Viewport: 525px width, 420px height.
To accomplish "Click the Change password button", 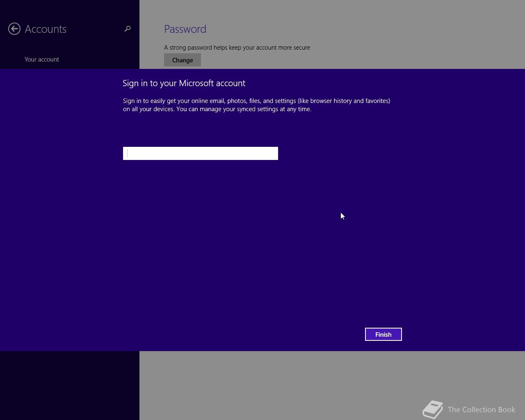I will (183, 60).
